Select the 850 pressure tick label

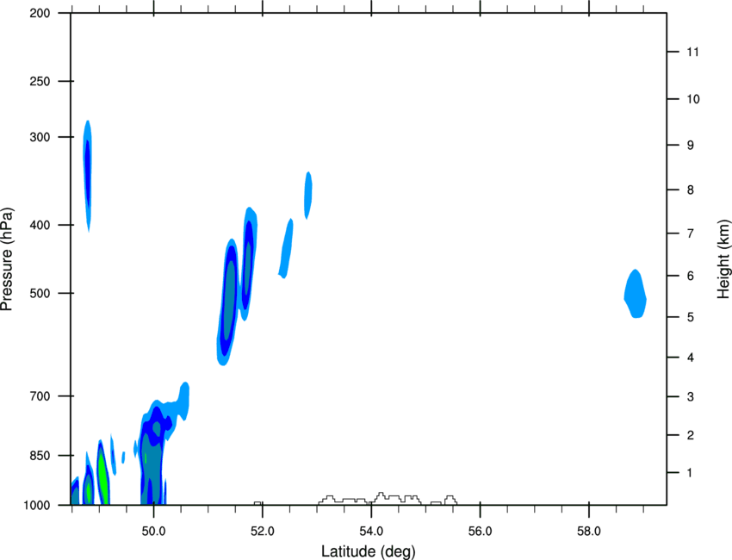click(x=40, y=456)
